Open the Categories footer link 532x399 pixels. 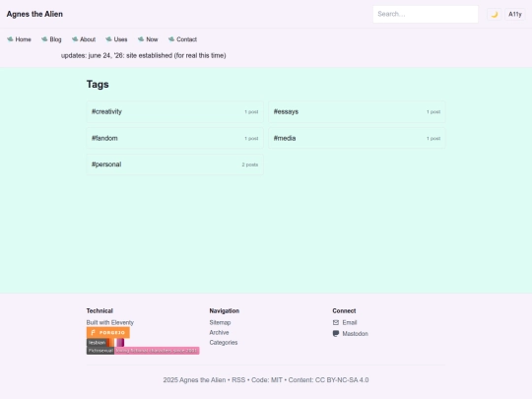tap(224, 342)
